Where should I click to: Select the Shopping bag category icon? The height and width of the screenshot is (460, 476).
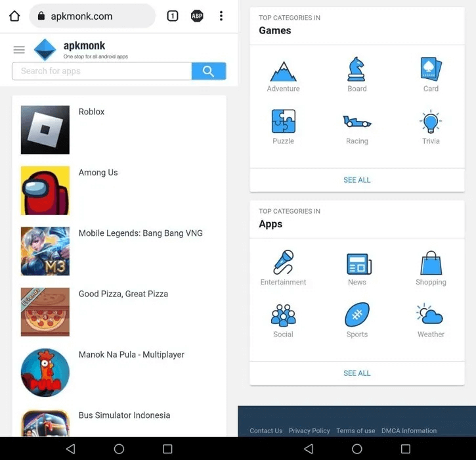tap(431, 263)
